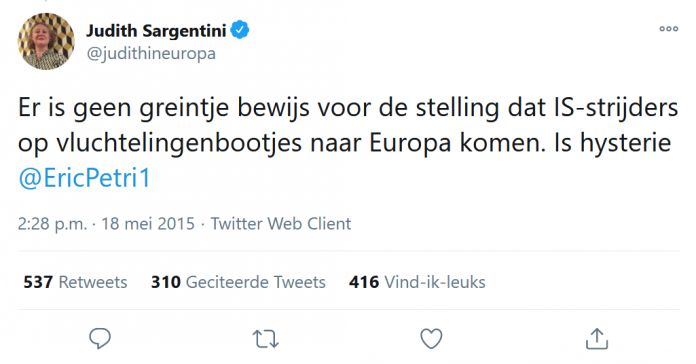Click the 18 mei 2015 date
The width and height of the screenshot is (696, 364).
click(x=148, y=223)
